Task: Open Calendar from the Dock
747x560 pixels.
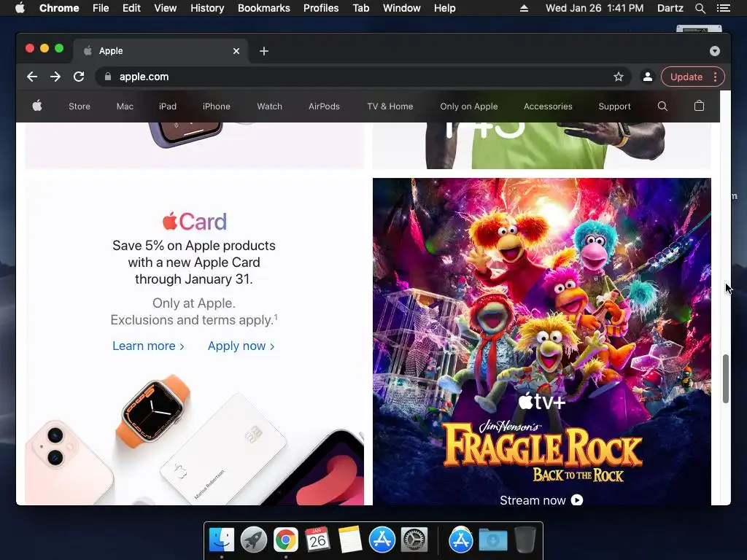Action: tap(317, 540)
